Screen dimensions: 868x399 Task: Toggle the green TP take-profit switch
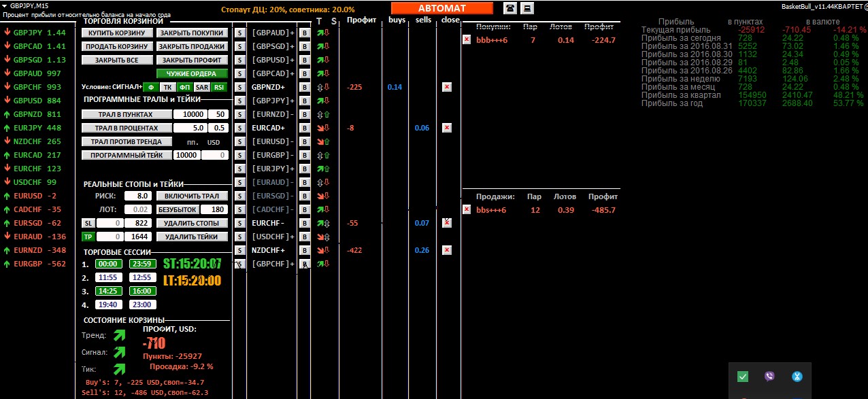88,237
